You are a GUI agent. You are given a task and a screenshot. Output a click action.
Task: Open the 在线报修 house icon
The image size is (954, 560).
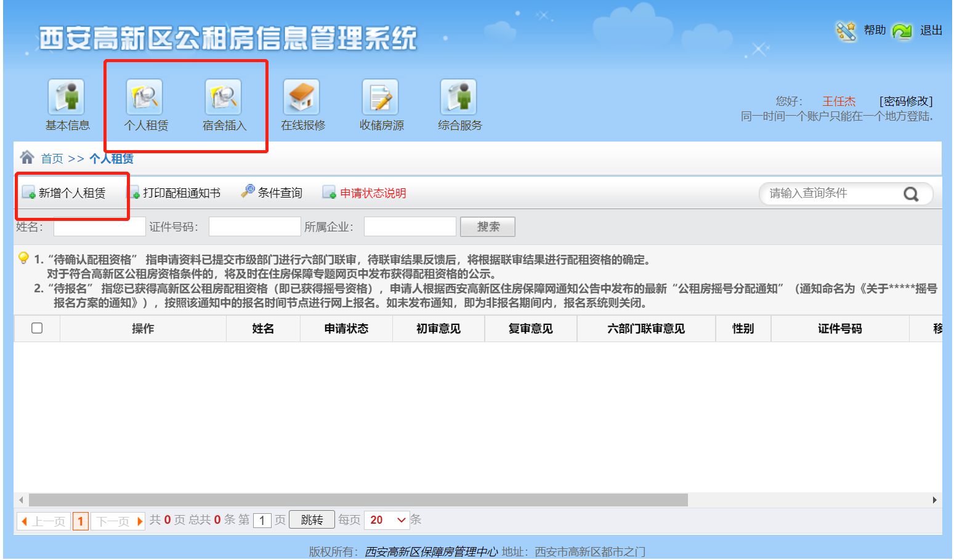[302, 97]
